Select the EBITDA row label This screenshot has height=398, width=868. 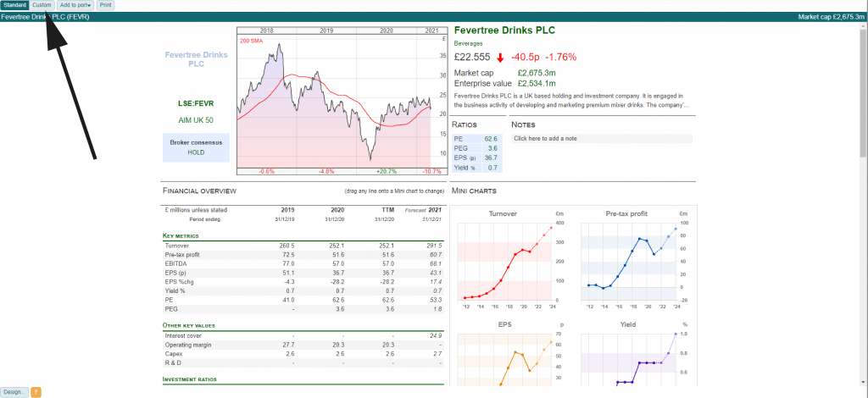point(175,263)
